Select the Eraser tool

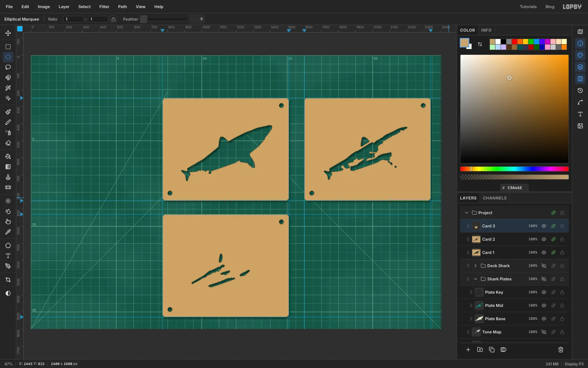[8, 143]
